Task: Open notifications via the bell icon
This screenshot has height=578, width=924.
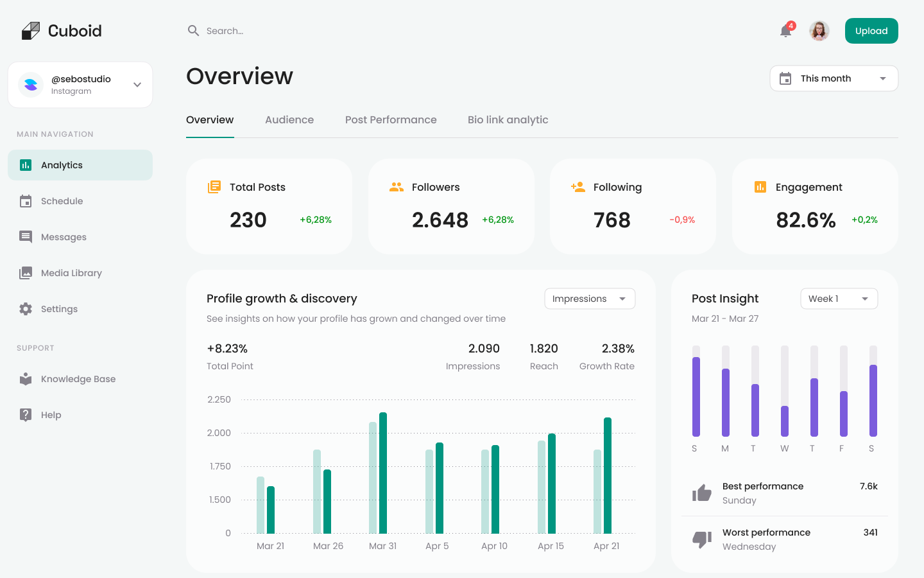Action: pos(785,31)
